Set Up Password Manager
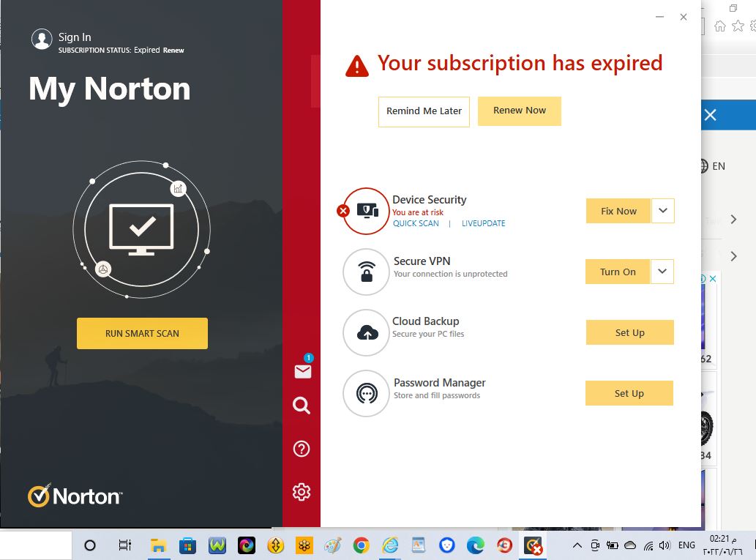This screenshot has height=560, width=756. click(629, 393)
